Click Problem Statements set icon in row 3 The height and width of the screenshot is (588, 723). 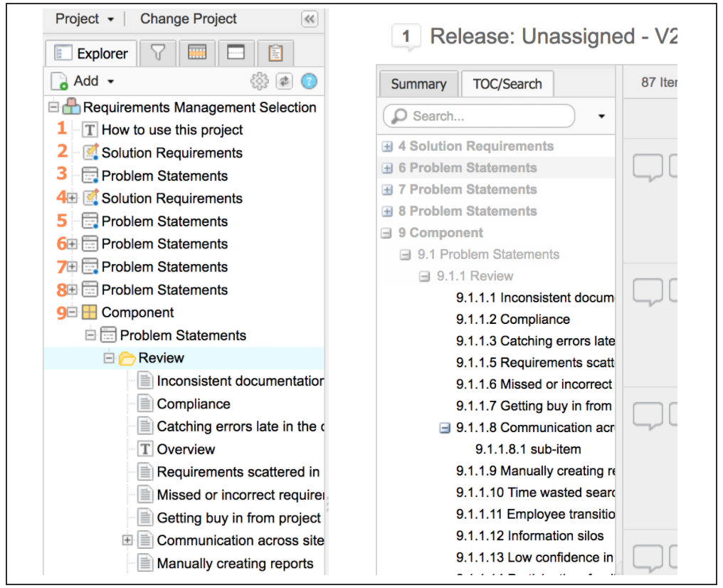[x=90, y=176]
